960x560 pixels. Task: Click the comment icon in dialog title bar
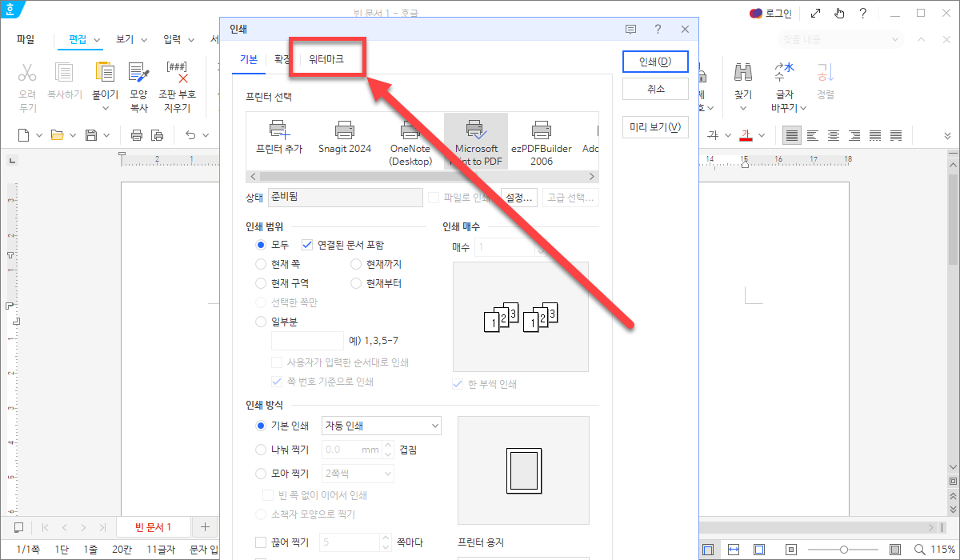(x=630, y=29)
